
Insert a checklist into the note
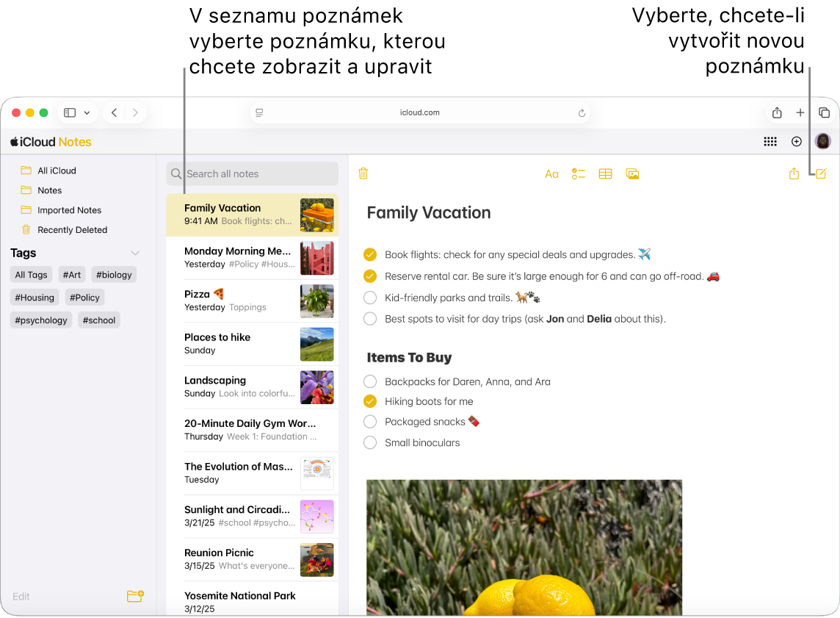[x=578, y=173]
